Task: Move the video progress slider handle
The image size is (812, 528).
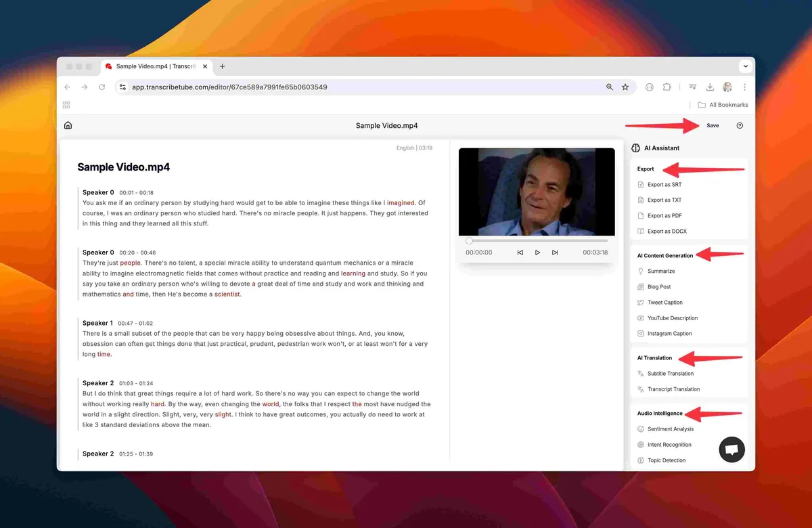Action: [x=469, y=240]
